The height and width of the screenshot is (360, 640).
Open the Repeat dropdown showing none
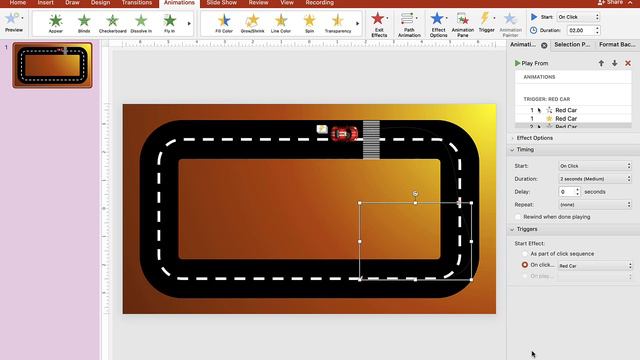pos(595,204)
